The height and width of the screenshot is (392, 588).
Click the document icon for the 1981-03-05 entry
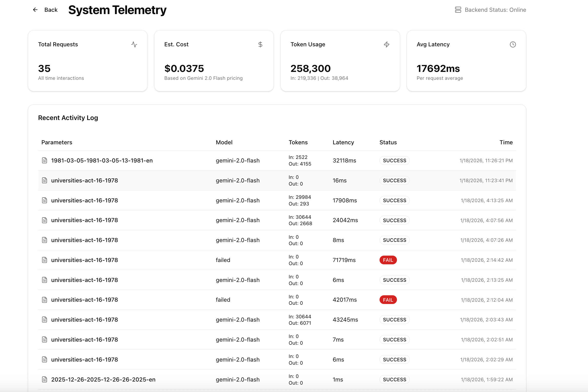[45, 160]
